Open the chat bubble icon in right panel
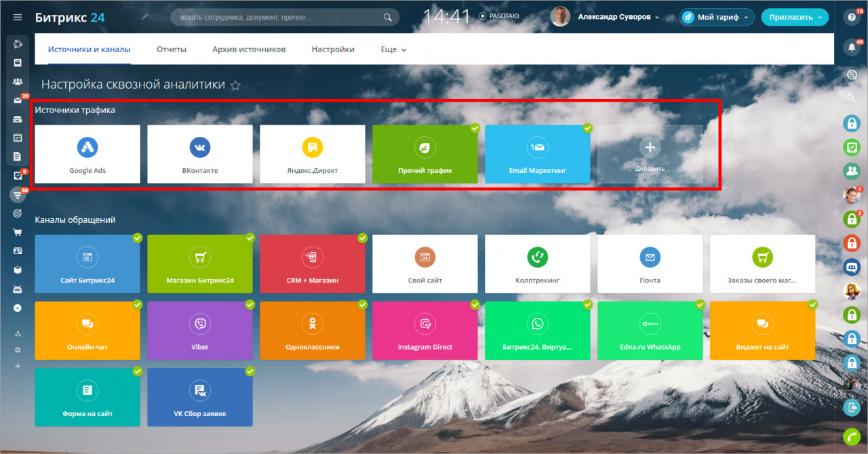868x454 pixels. pyautogui.click(x=852, y=77)
